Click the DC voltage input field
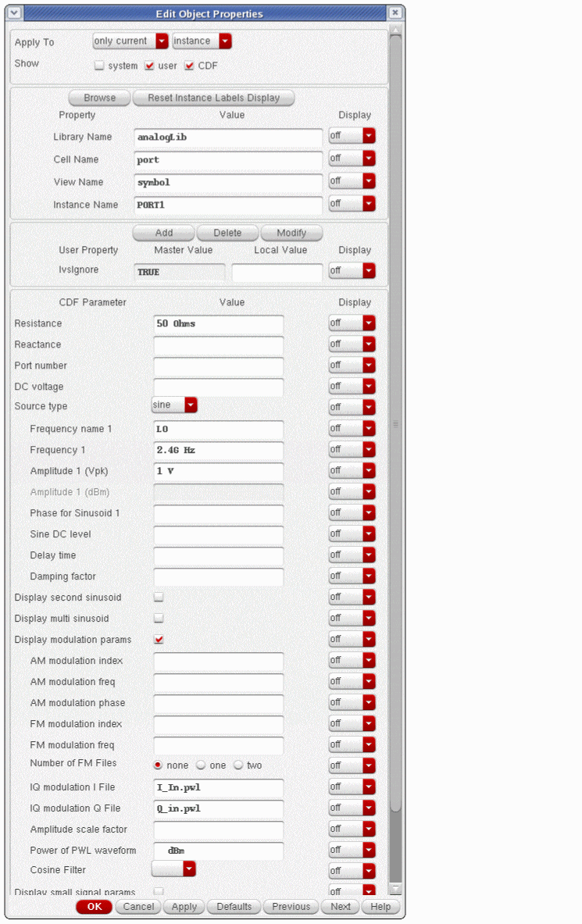Image resolution: width=582 pixels, height=924 pixels. (218, 387)
